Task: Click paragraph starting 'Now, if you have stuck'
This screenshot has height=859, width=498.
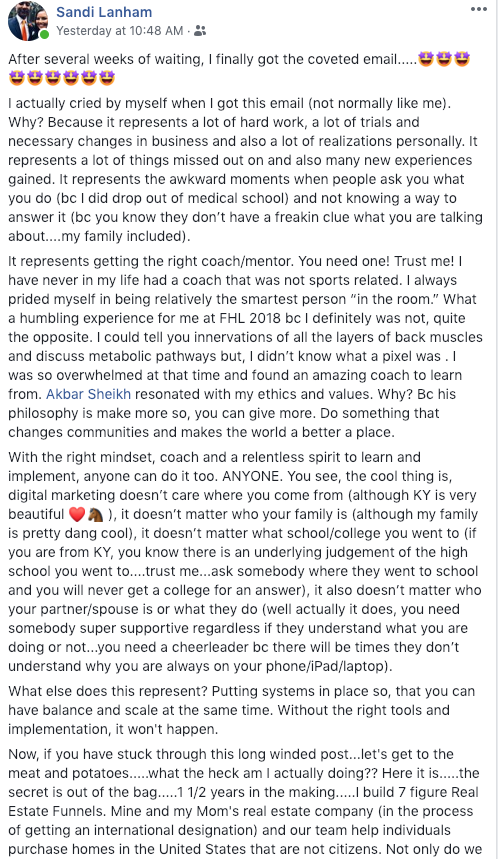Action: coord(244,801)
